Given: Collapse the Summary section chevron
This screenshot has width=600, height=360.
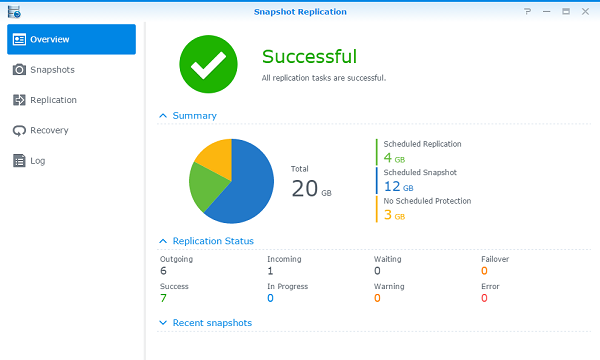Looking at the screenshot, I should [163, 116].
